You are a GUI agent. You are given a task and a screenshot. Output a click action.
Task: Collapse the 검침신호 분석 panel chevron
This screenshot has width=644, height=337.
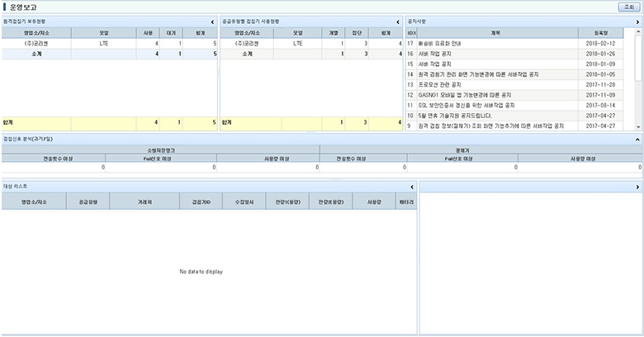(x=638, y=139)
